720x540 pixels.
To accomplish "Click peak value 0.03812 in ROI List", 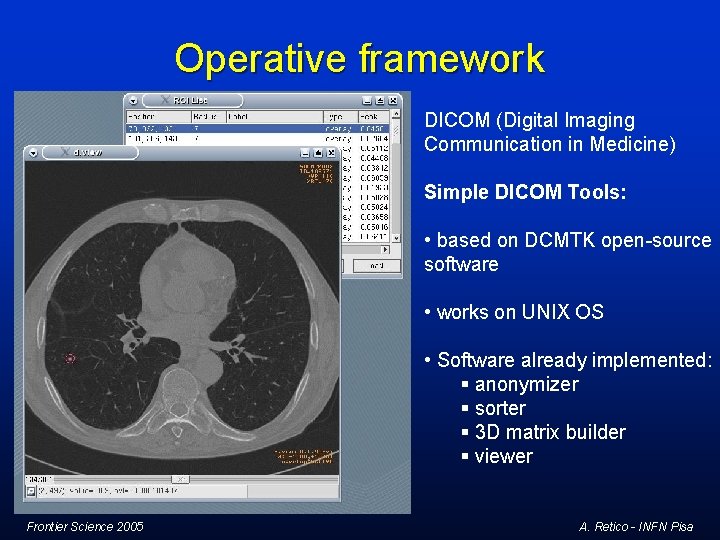I will click(374, 168).
